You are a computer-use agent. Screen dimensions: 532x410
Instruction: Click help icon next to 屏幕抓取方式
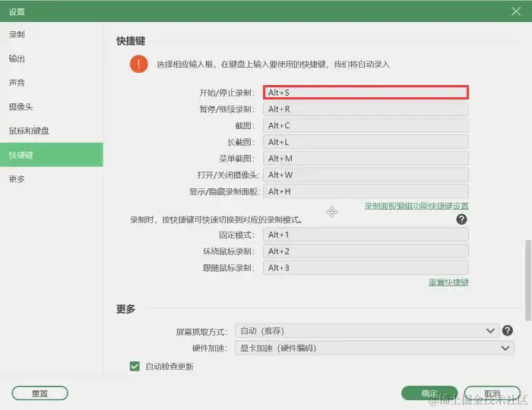(x=507, y=330)
